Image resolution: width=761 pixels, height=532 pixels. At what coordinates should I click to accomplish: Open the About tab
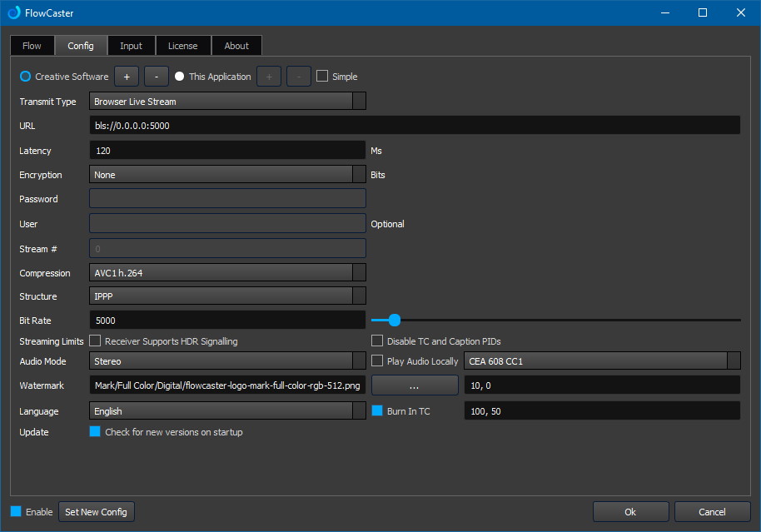pyautogui.click(x=236, y=46)
